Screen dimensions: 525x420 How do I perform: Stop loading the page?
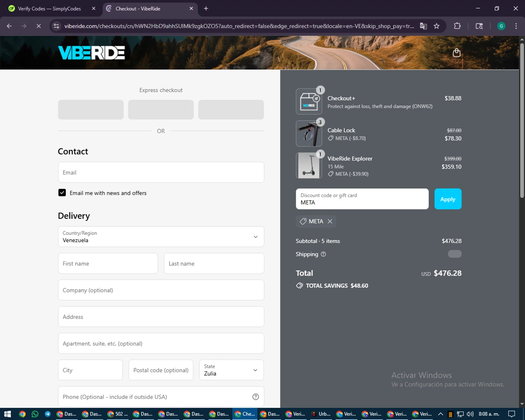point(38,26)
